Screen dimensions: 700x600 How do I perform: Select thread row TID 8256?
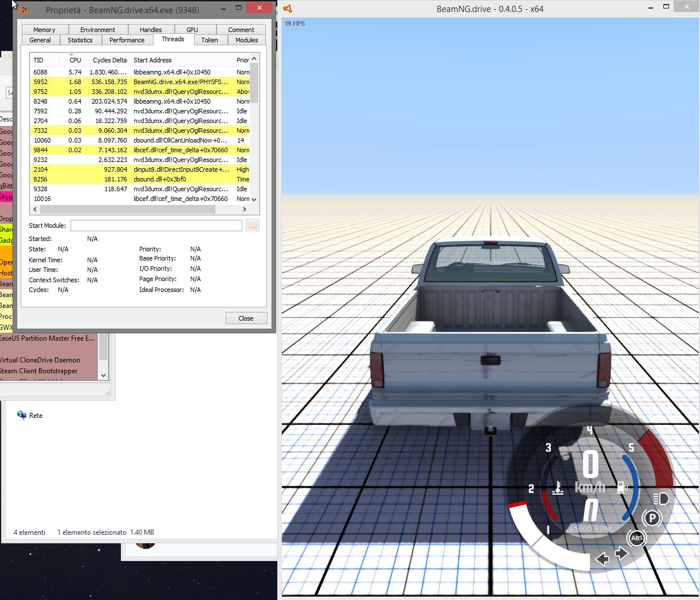140,179
